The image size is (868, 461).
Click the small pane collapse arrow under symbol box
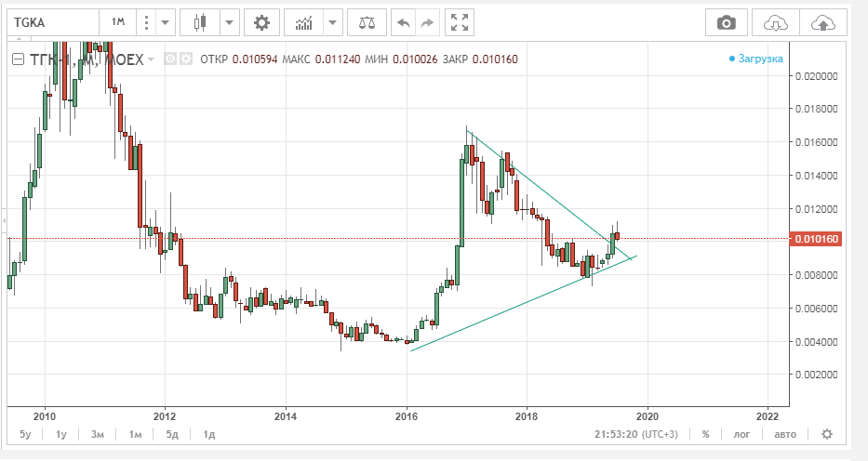pyautogui.click(x=20, y=39)
